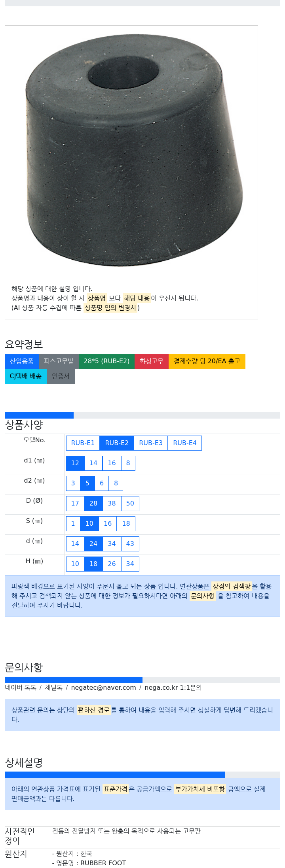The width and height of the screenshot is (285, 868).
Task: Select model RUB-E3 option
Action: tap(151, 443)
